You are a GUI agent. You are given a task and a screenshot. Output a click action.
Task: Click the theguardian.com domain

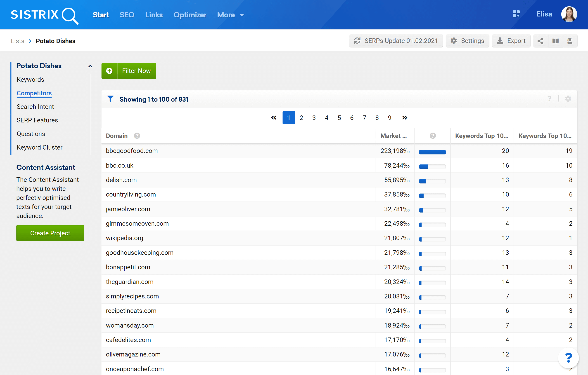click(x=130, y=282)
